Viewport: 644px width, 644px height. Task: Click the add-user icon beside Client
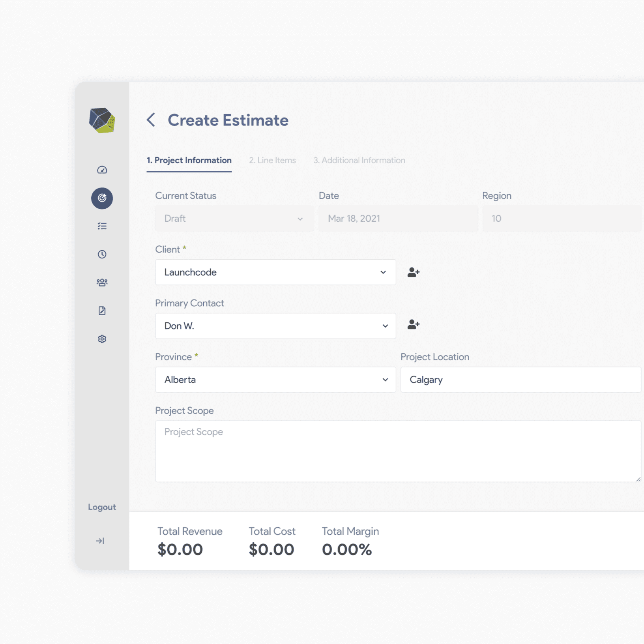[x=413, y=272]
